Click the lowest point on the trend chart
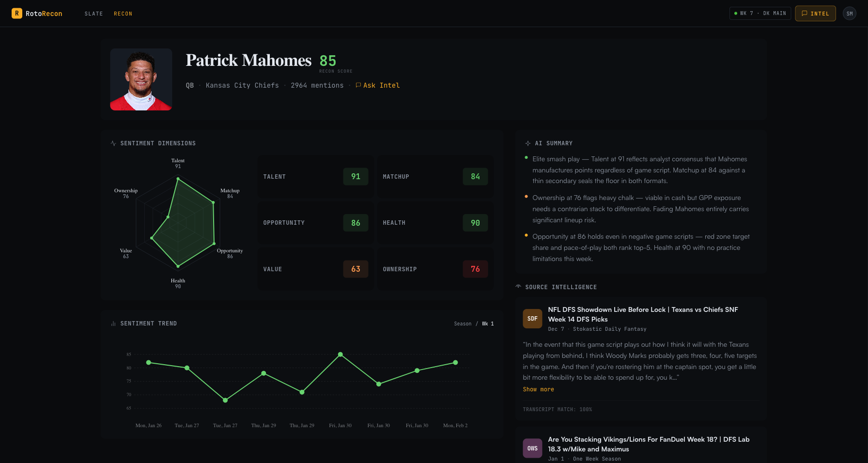Image resolution: width=868 pixels, height=463 pixels. [x=225, y=400]
